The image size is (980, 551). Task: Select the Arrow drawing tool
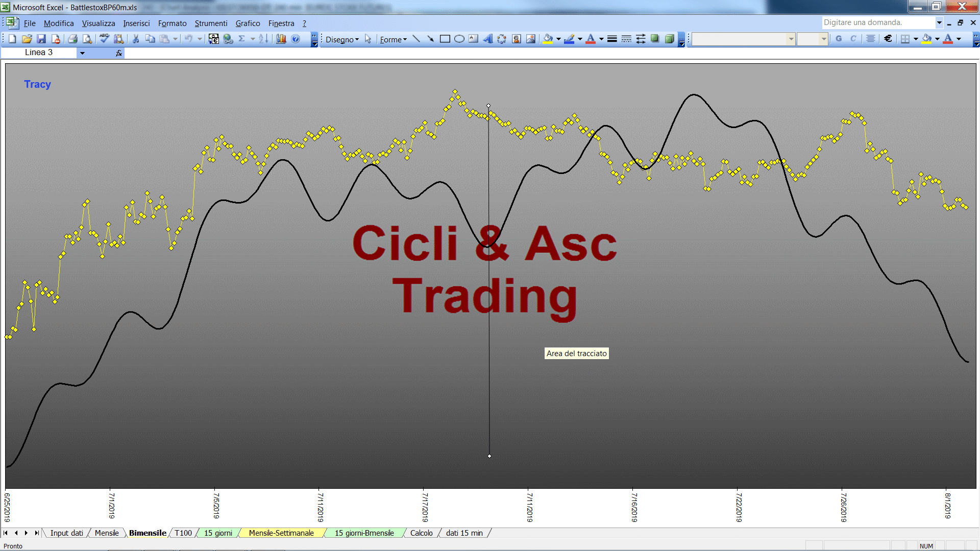point(430,39)
